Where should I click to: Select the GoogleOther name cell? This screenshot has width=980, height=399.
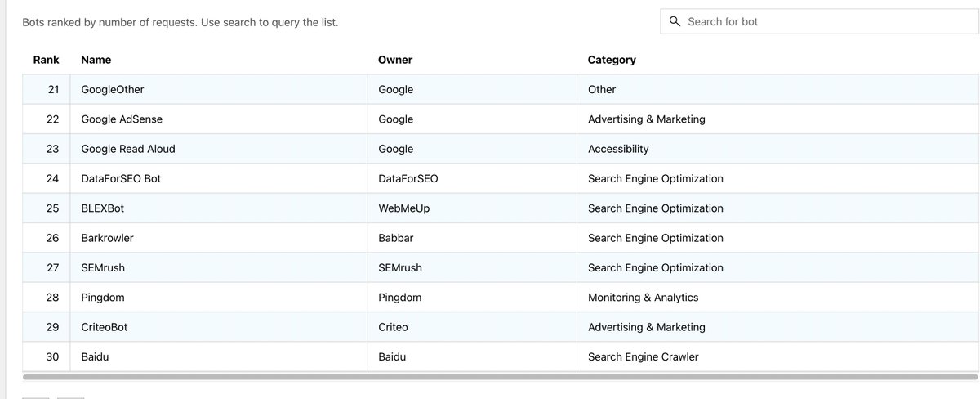[x=219, y=89]
